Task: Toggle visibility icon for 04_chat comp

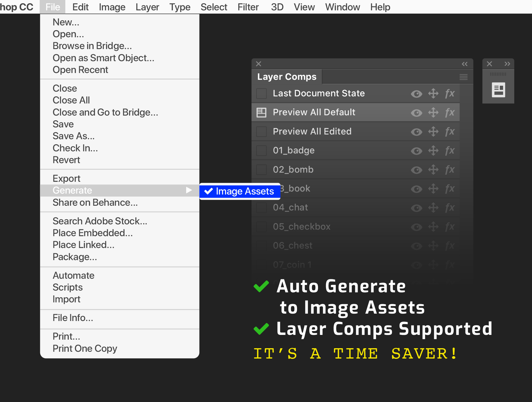Action: click(x=416, y=208)
